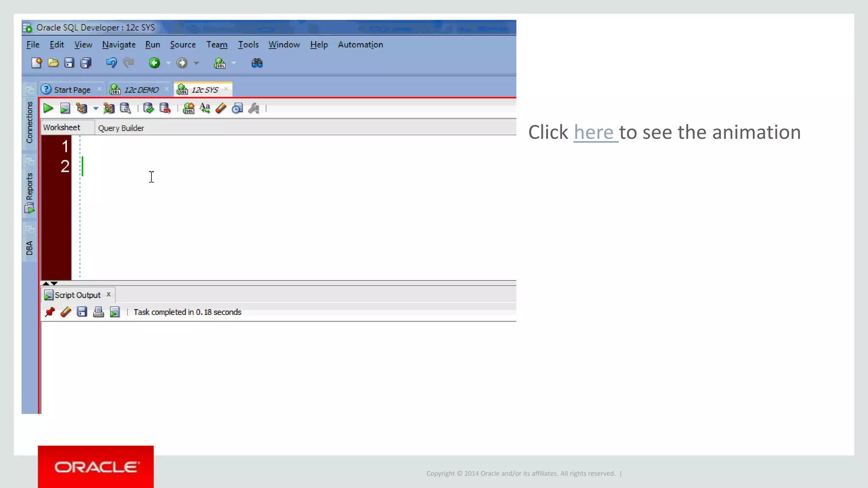868x488 pixels.
Task: Close the 12c DEMO tab
Action: coord(167,89)
